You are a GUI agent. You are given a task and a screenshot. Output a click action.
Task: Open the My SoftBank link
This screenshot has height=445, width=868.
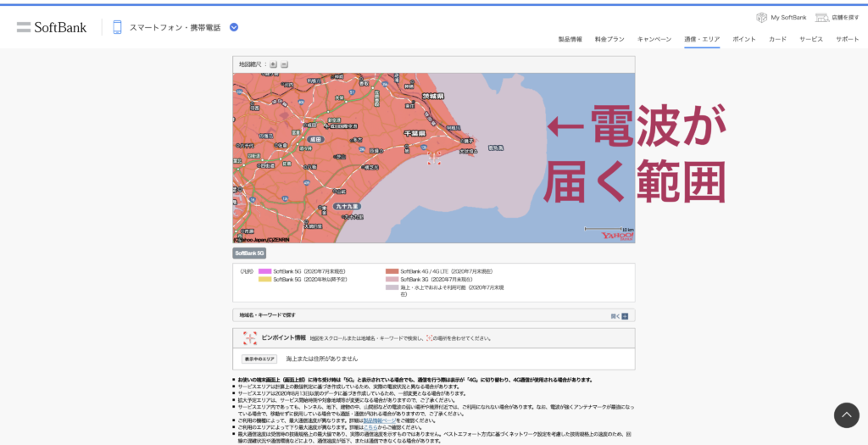coord(789,18)
